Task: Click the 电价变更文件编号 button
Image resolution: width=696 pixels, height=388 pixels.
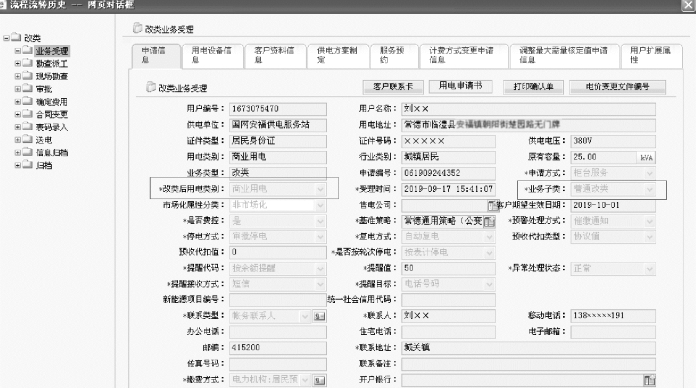Action: pos(617,87)
